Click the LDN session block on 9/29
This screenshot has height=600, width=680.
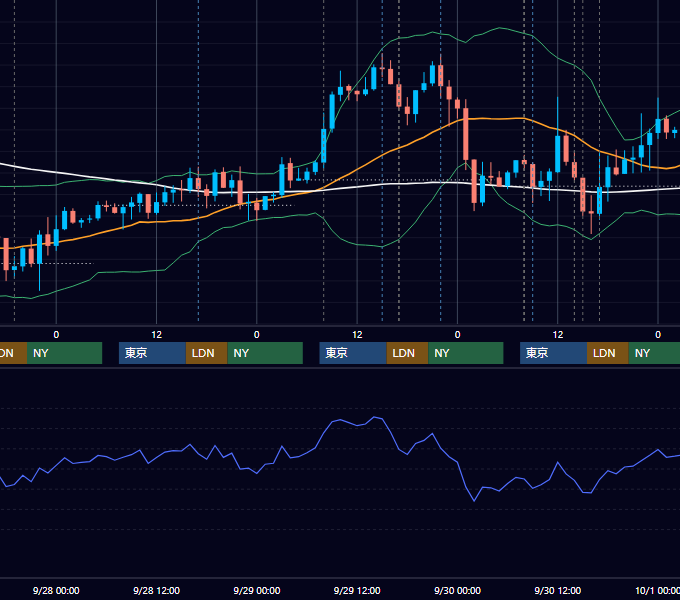tap(407, 353)
